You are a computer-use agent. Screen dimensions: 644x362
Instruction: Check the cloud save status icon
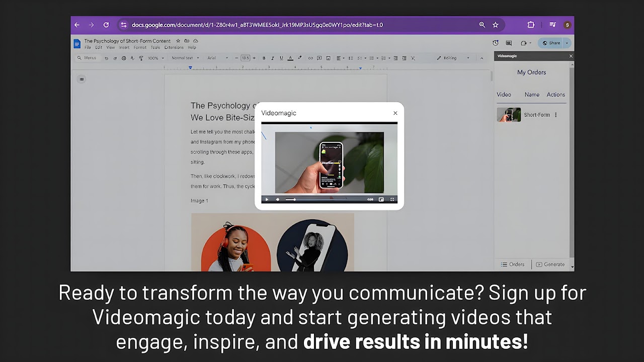195,41
